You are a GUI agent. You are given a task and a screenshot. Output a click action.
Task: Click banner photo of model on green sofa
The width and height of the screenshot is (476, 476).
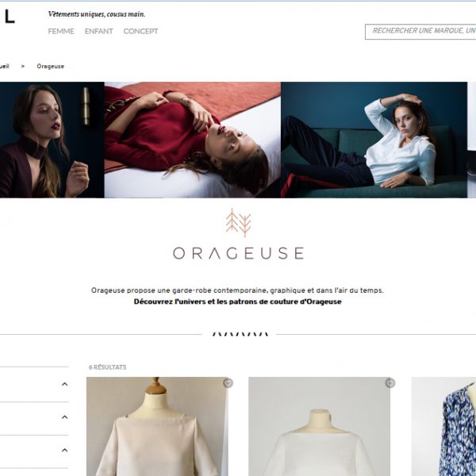[374, 140]
